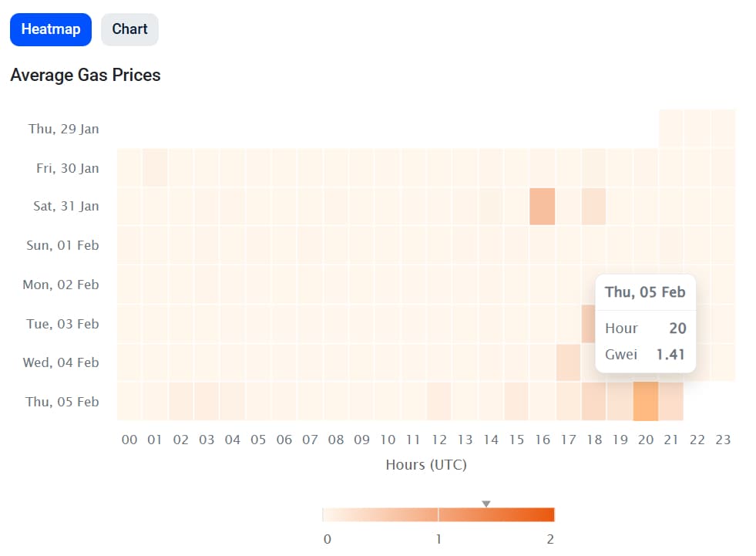Click the Thu 05 Feb hour 12 cell
This screenshot has height=556, width=756.
click(x=439, y=401)
